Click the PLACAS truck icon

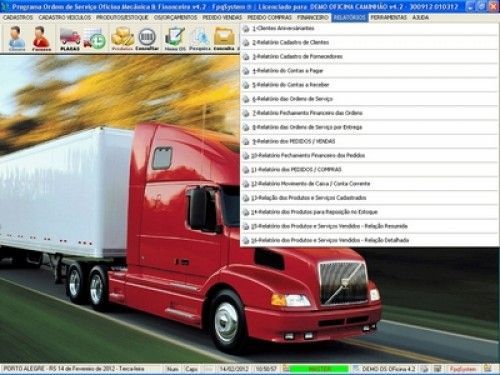(70, 38)
